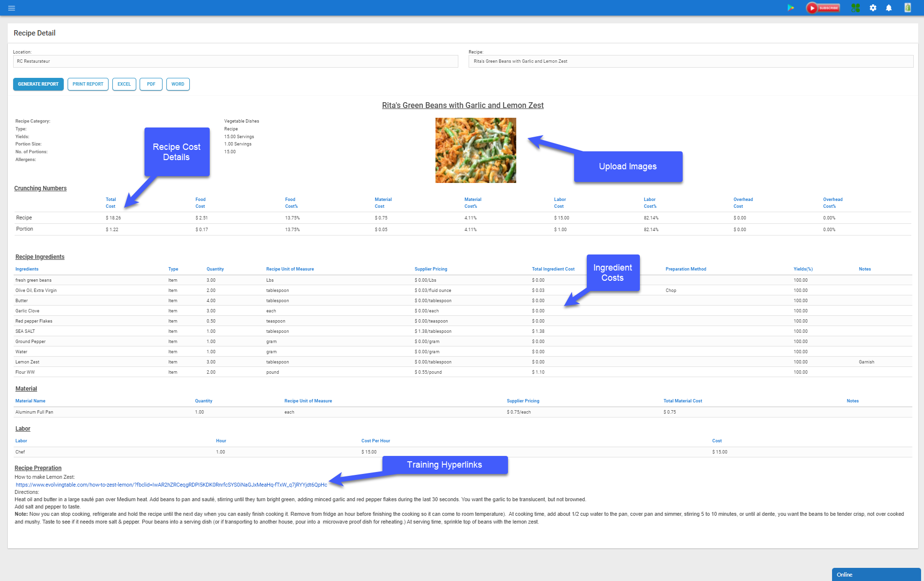Screen dimensions: 924x581
Task: Click the Recipe name input field
Action: pyautogui.click(x=691, y=61)
